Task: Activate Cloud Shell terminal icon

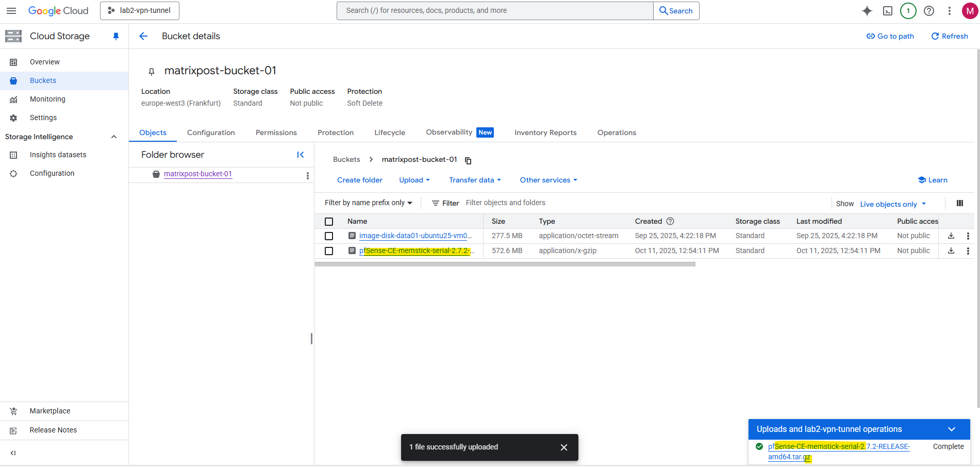Action: tap(887, 11)
